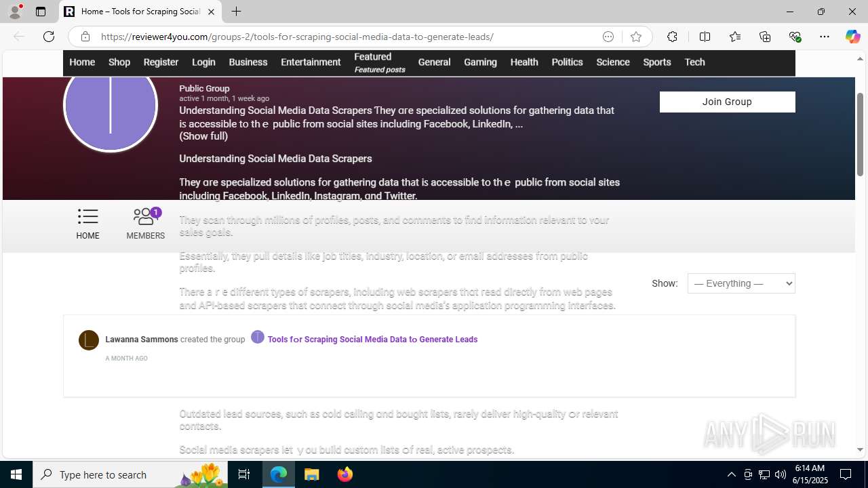
Task: Launch Firefox from the taskbar
Action: pos(345,474)
